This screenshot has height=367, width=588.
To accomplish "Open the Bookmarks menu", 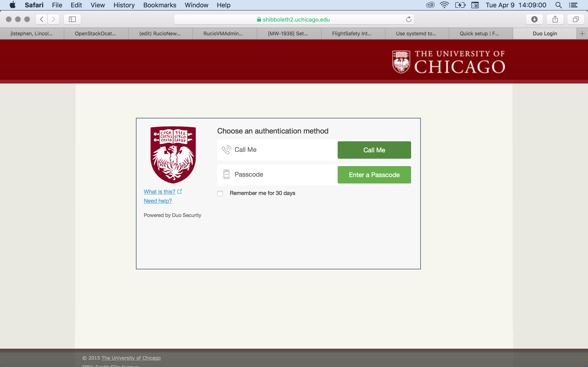I will click(x=160, y=5).
